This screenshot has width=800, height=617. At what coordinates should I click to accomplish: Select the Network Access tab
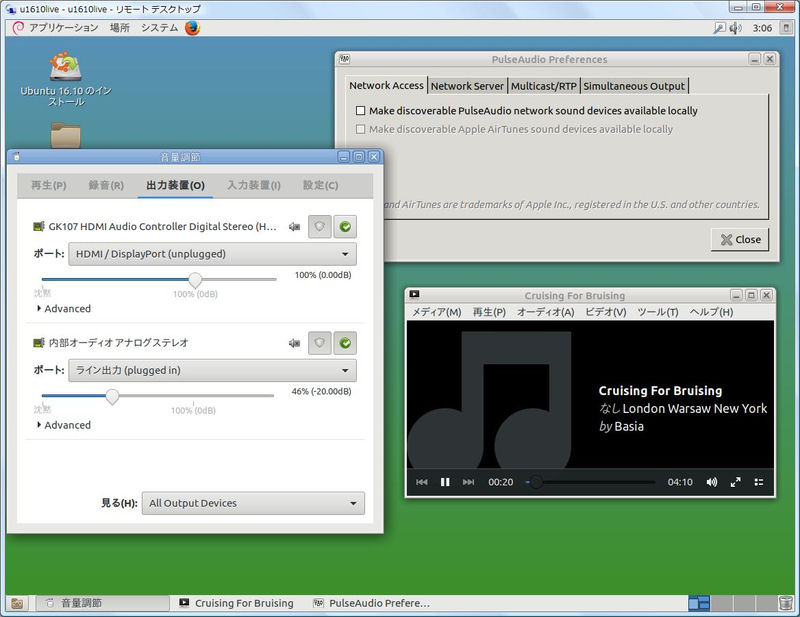386,86
